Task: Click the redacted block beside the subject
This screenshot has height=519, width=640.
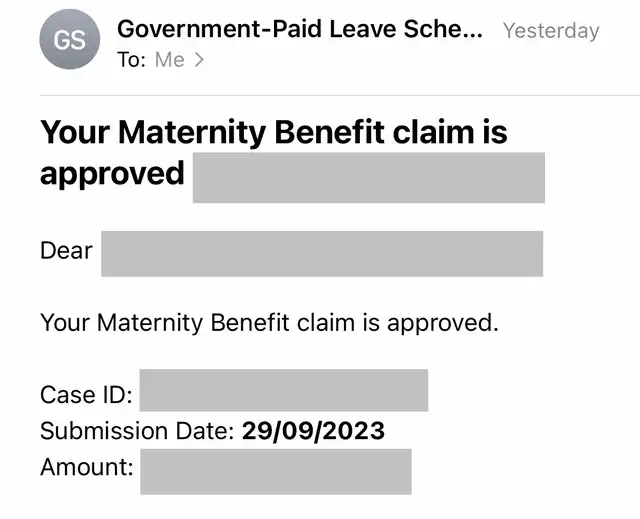Action: tap(368, 178)
